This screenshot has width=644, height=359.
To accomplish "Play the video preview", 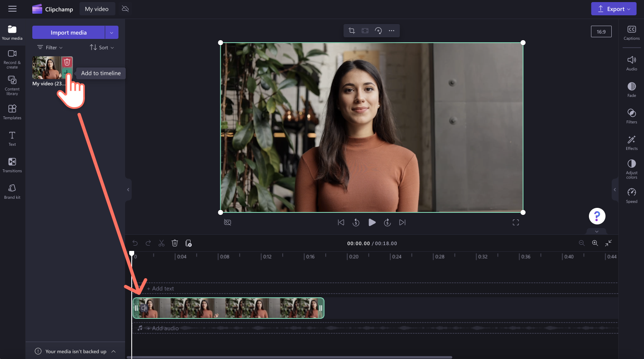I will click(x=372, y=222).
